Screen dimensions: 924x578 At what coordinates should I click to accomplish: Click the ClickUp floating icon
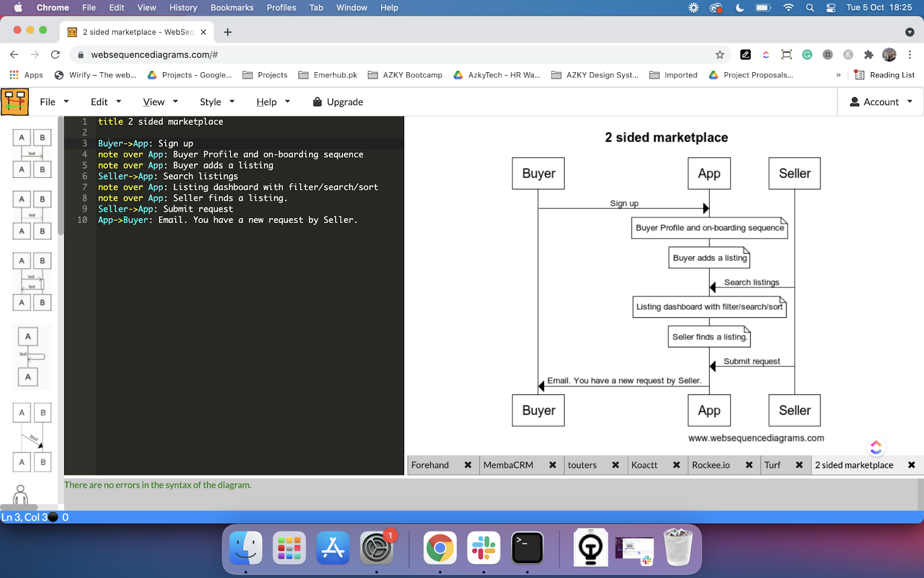click(x=875, y=447)
